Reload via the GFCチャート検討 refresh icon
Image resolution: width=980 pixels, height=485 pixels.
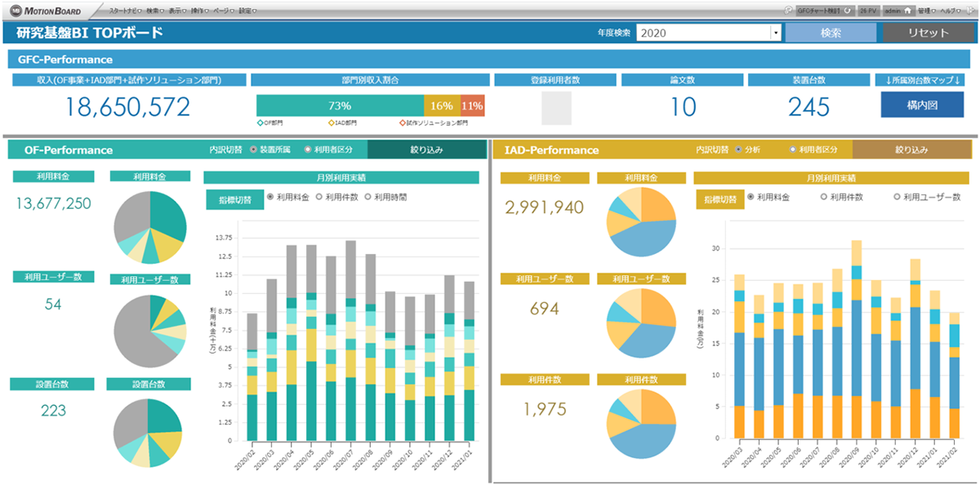point(847,11)
